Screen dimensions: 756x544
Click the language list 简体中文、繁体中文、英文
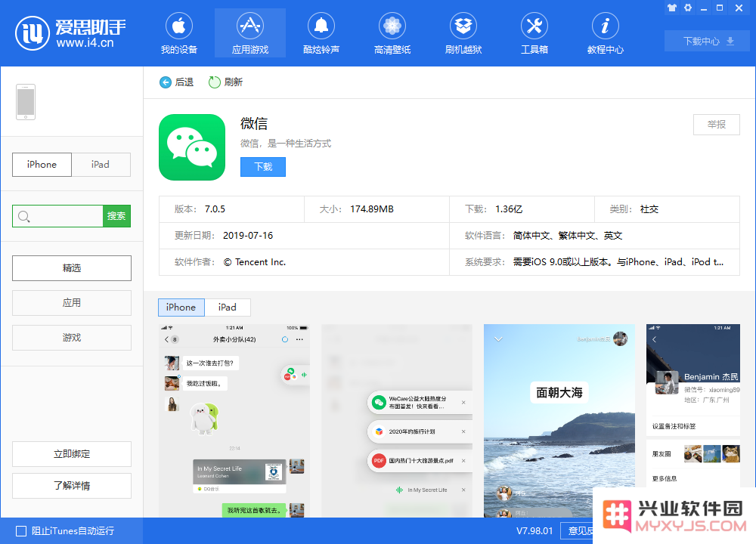[x=568, y=236]
